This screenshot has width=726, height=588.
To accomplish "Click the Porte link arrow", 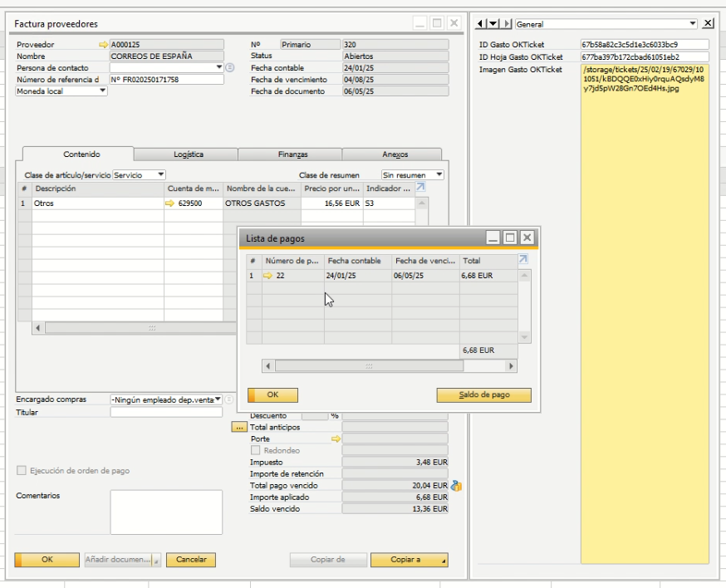I will 336,439.
